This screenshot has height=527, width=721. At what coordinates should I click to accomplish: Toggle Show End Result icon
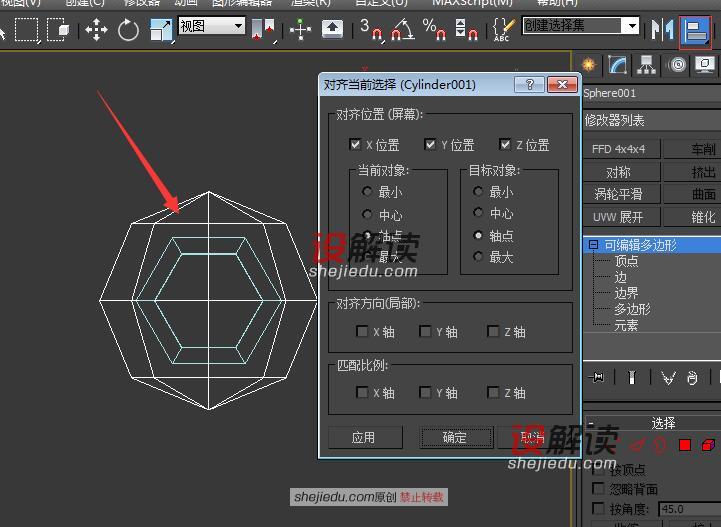click(x=632, y=378)
